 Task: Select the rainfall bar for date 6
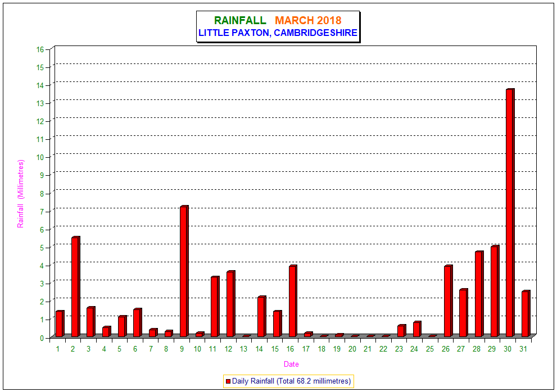tap(138, 322)
